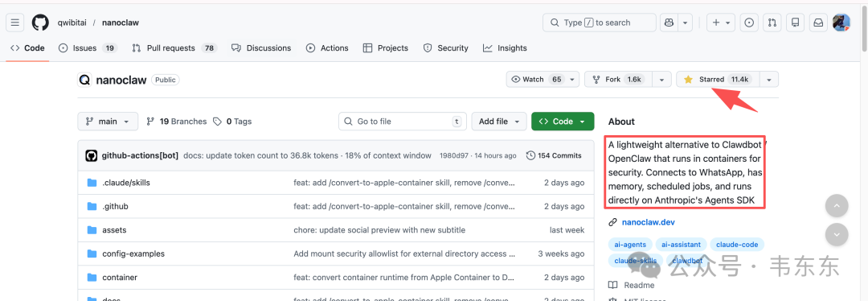Expand the star lists dropdown arrow
Screen dimensions: 868x301
[x=769, y=79]
